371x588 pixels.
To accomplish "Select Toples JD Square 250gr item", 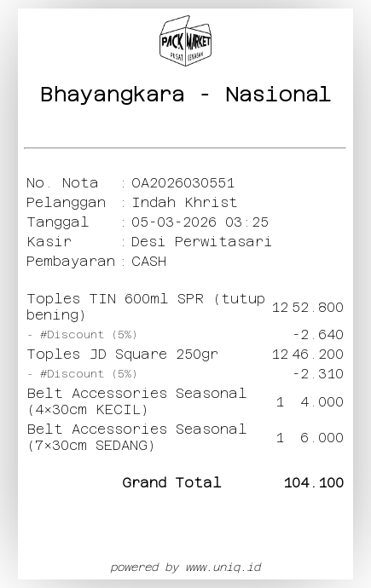I will click(122, 355).
